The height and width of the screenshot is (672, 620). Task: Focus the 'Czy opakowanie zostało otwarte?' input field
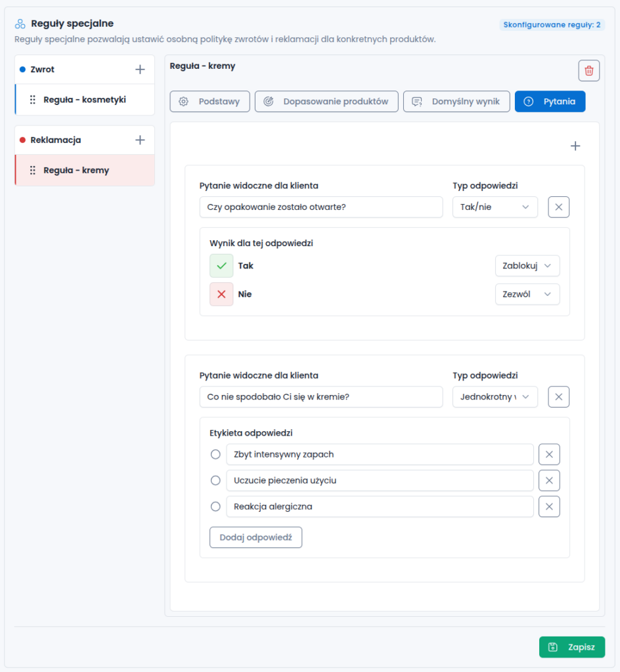(x=321, y=207)
